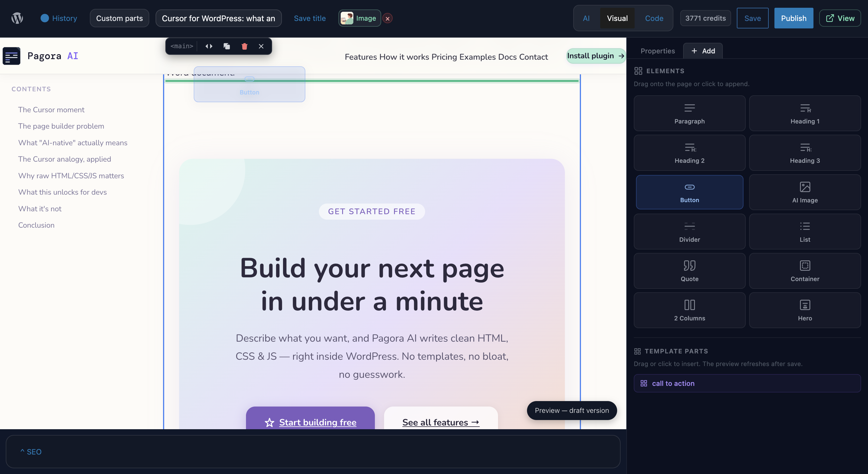868x474 pixels.
Task: Click the WordPress logo icon
Action: [17, 18]
